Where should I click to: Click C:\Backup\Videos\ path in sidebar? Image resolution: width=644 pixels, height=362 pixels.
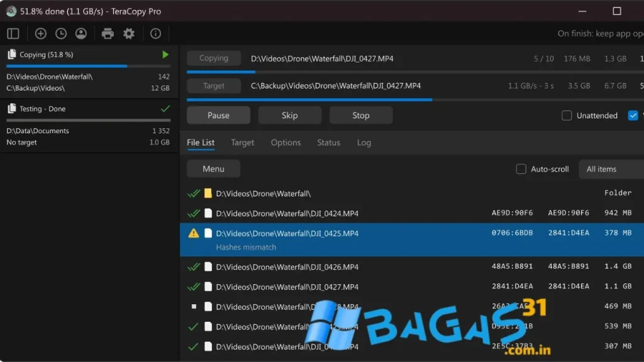[36, 88]
